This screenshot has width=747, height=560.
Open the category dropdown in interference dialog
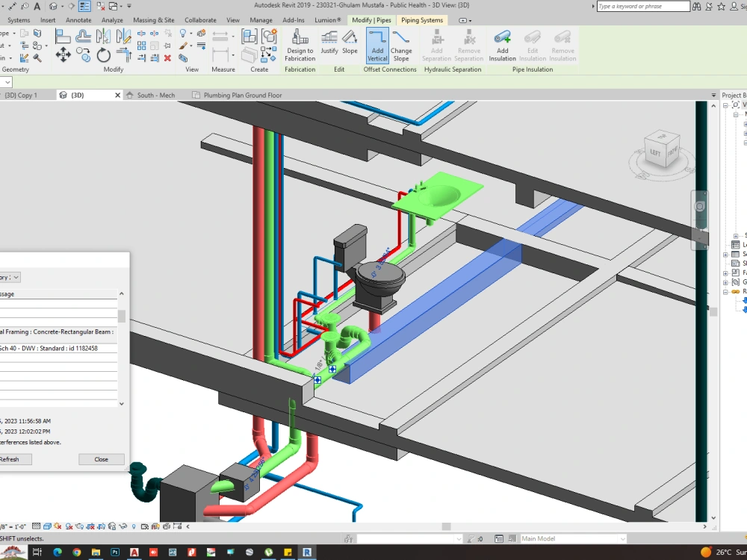click(x=10, y=277)
